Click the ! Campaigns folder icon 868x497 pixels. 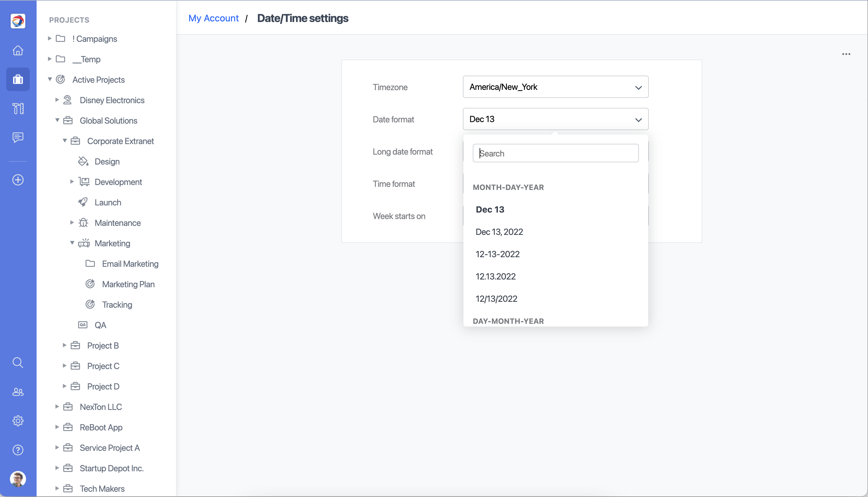pos(60,38)
